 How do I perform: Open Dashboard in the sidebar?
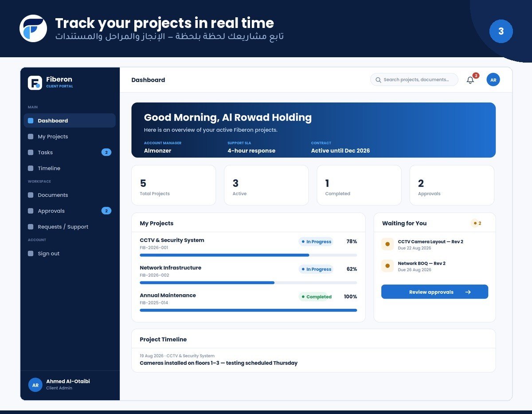(x=70, y=121)
